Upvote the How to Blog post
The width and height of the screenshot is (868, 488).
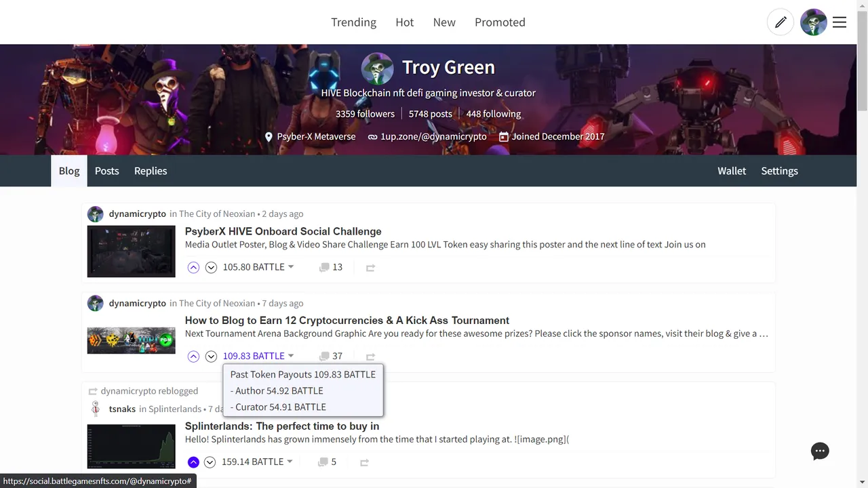(x=193, y=357)
